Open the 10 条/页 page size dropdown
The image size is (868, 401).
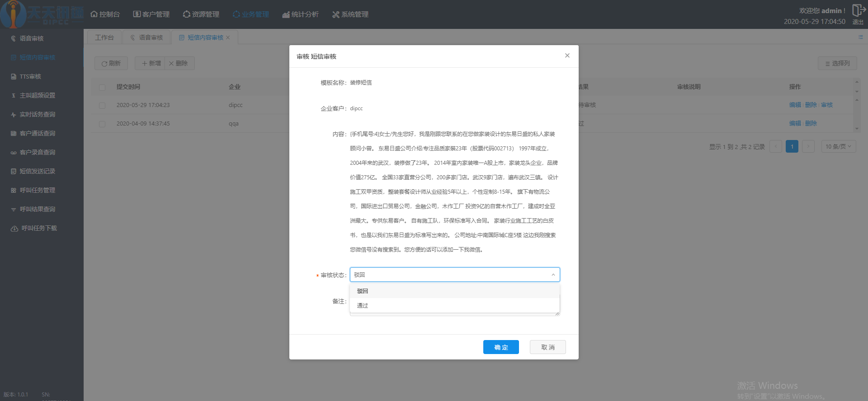click(838, 146)
